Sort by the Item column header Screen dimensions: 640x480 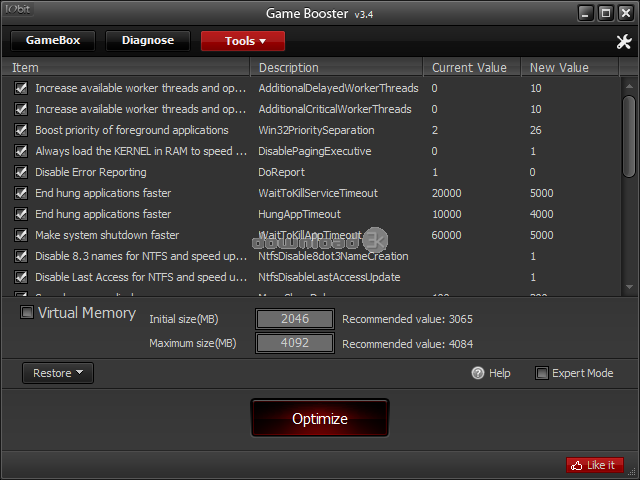tap(126, 67)
